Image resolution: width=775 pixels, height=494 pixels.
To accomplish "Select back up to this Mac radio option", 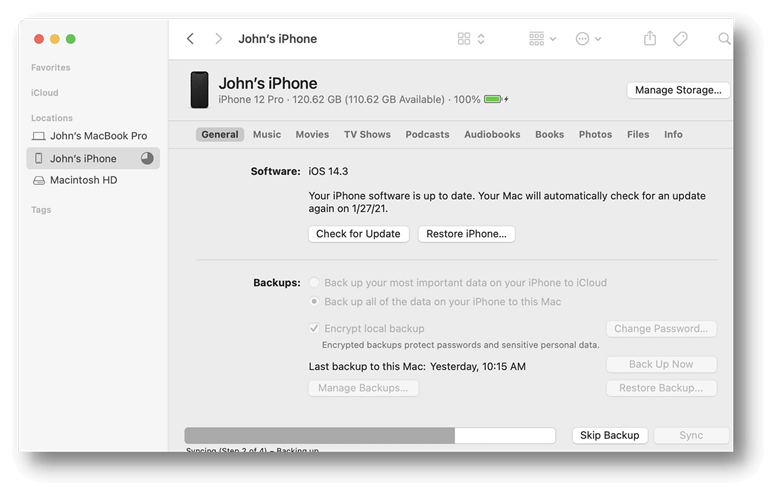I will pyautogui.click(x=314, y=301).
